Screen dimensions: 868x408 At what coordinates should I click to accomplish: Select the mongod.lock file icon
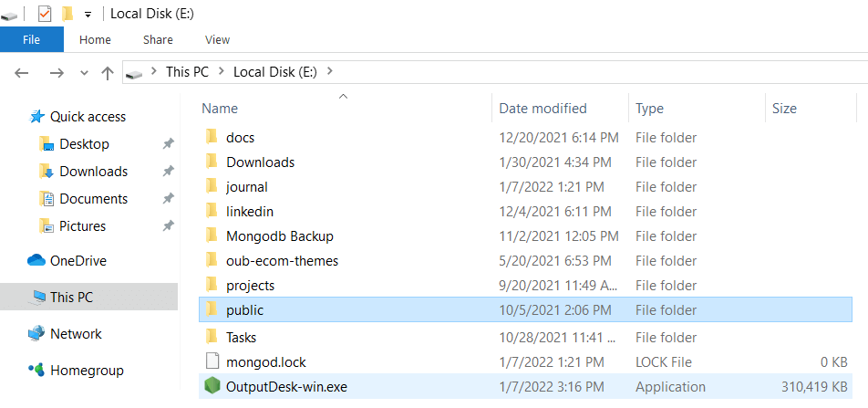click(212, 361)
